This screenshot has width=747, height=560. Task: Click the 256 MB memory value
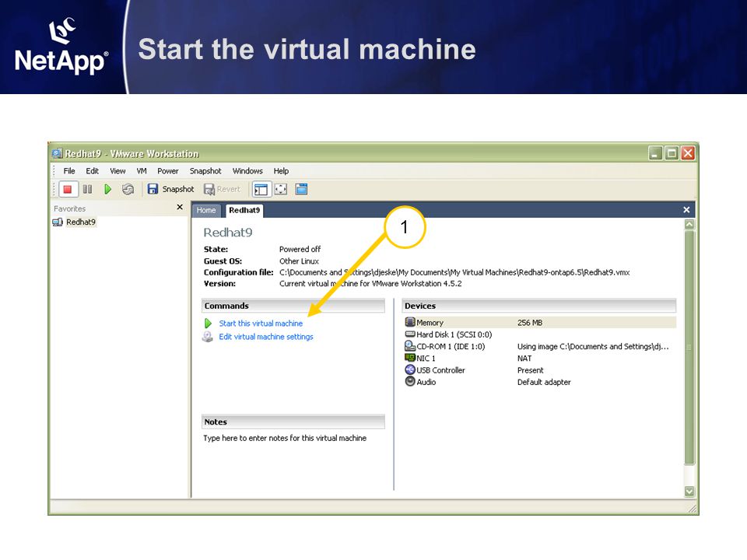530,323
